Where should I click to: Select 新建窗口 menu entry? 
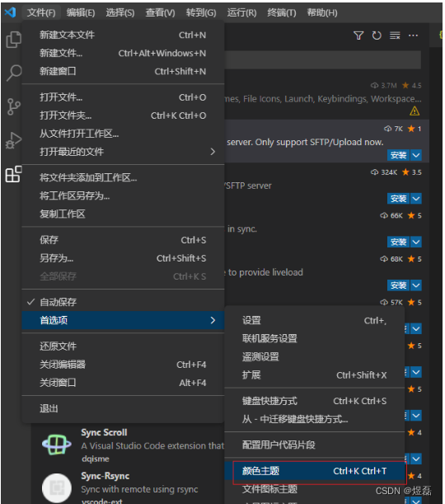123,71
